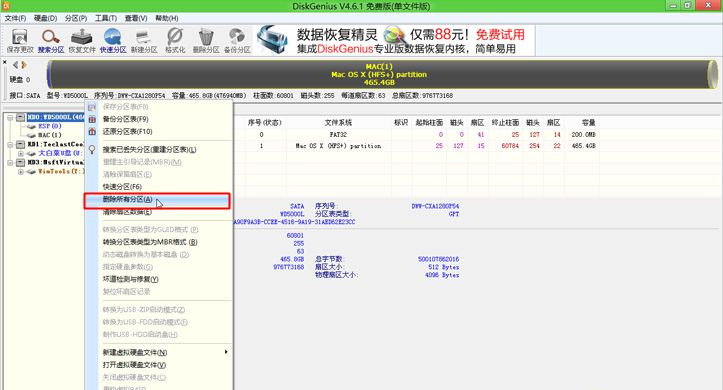Click the 格式化 (Format) toolbar icon
Viewport: 723px width, 390px height.
[x=175, y=41]
